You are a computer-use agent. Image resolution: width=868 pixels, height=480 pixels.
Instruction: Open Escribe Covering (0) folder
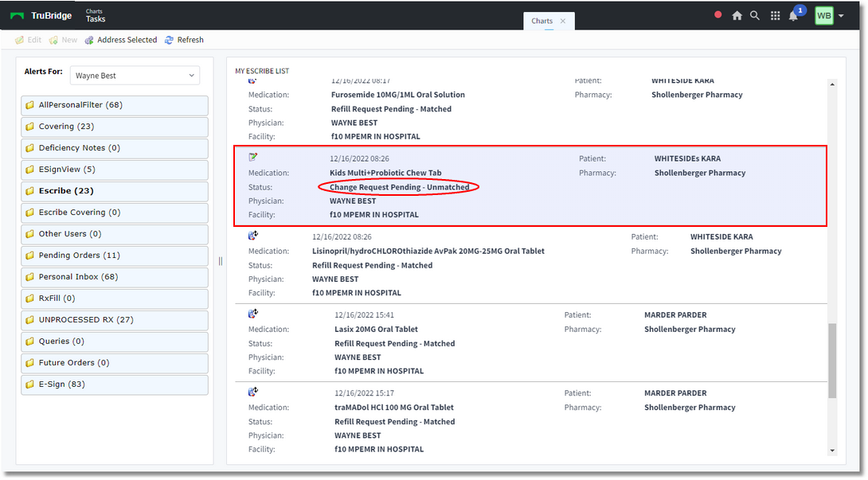pyautogui.click(x=115, y=213)
